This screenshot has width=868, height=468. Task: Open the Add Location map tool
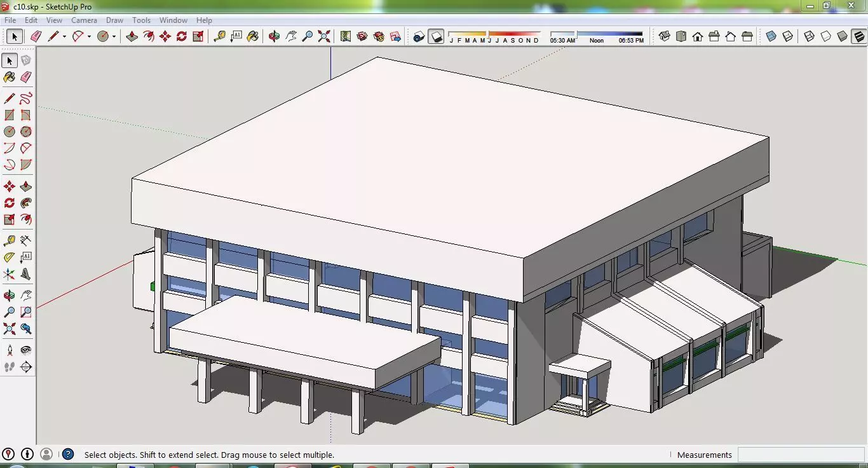(x=346, y=36)
